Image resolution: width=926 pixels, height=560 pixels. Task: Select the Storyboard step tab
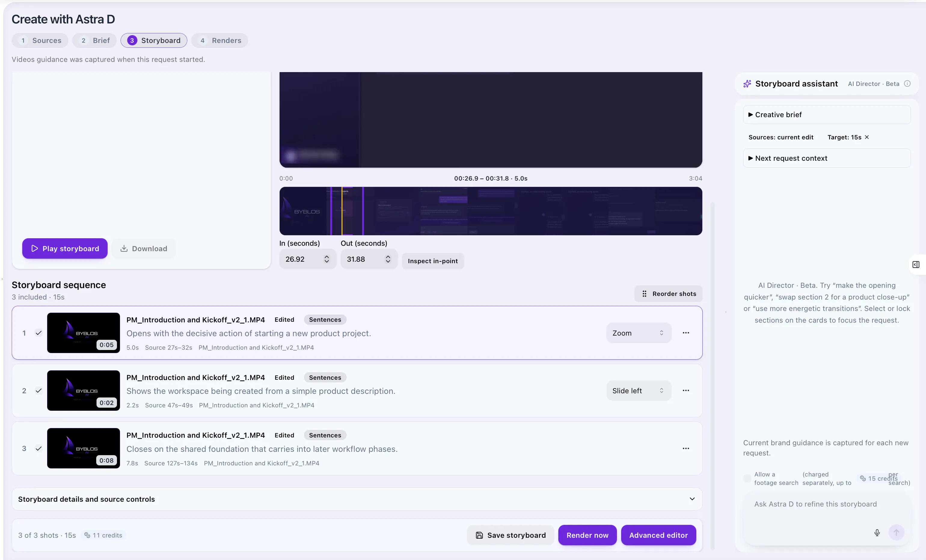coord(154,41)
